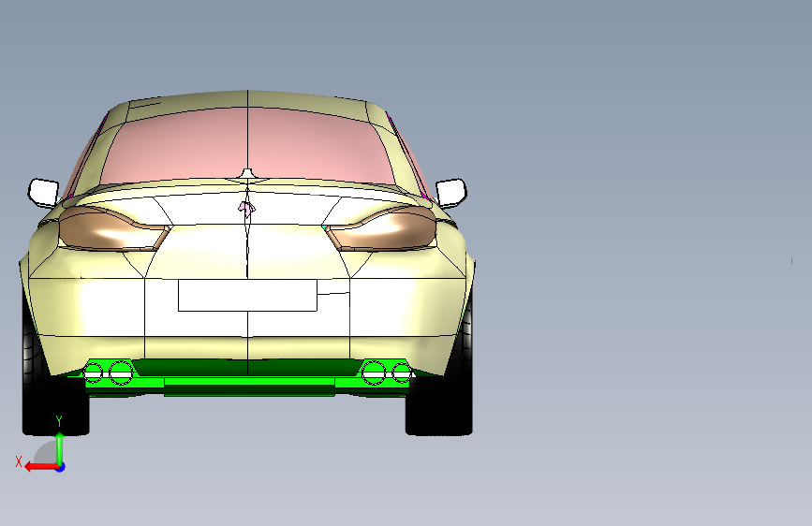Select the white mirror mount at windshield base
This screenshot has width=812, height=526.
coord(247,173)
